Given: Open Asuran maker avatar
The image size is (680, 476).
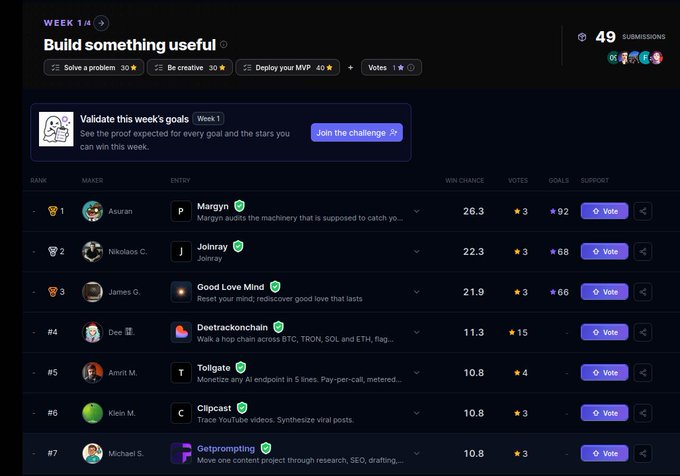Looking at the screenshot, I should click(x=92, y=211).
